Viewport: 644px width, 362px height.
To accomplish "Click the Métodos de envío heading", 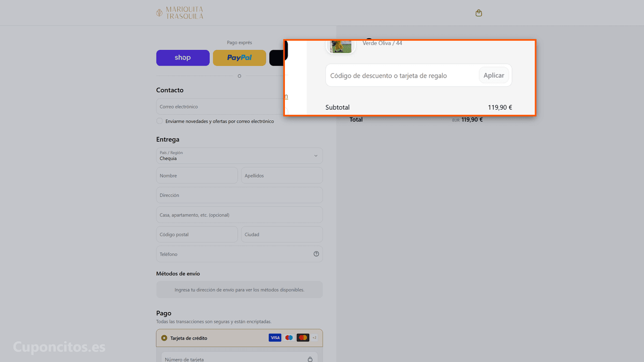I will click(x=178, y=274).
